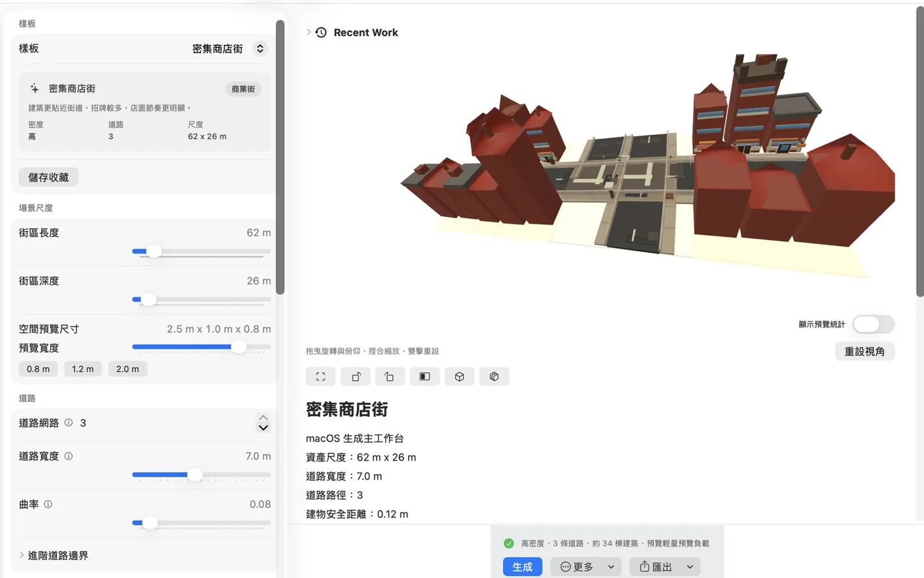Click the 曲率 slider handle

pyautogui.click(x=150, y=523)
